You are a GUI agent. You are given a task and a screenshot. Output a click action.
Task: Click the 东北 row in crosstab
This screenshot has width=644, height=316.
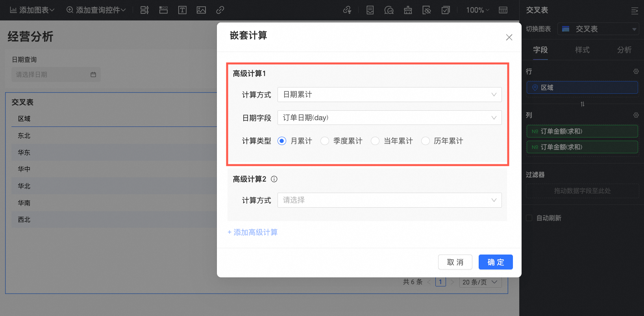pyautogui.click(x=114, y=136)
